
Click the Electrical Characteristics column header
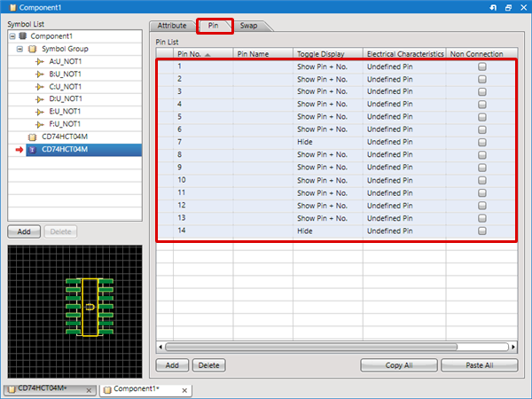(x=404, y=53)
